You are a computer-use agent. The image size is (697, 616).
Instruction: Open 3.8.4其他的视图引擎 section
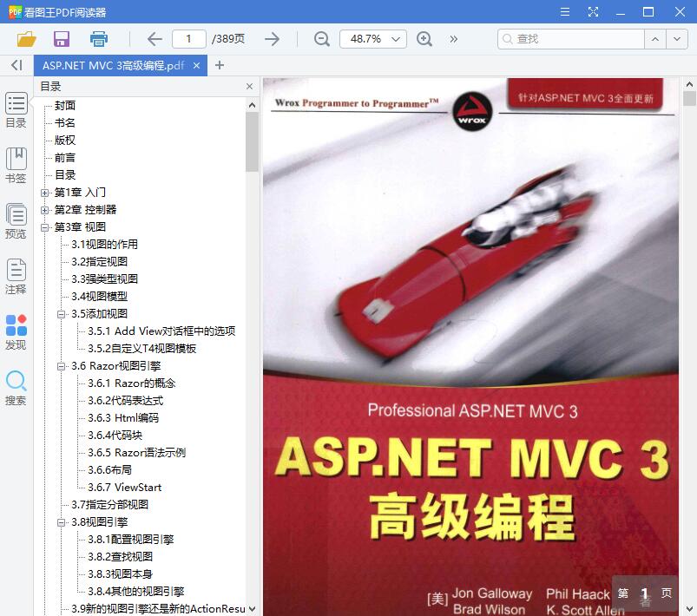(135, 591)
